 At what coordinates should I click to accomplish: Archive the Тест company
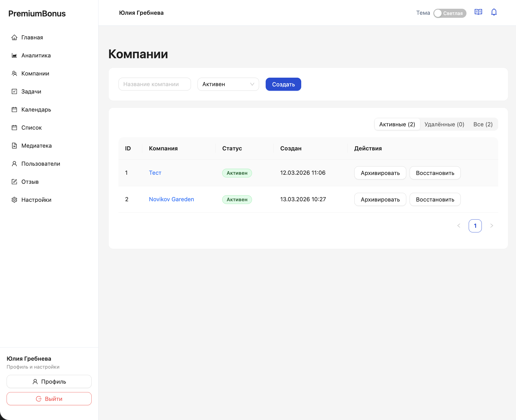pyautogui.click(x=380, y=173)
